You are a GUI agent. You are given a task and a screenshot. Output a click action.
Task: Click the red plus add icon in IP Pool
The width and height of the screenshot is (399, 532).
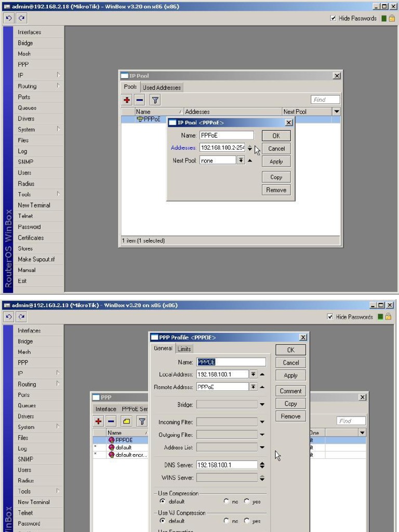127,100
